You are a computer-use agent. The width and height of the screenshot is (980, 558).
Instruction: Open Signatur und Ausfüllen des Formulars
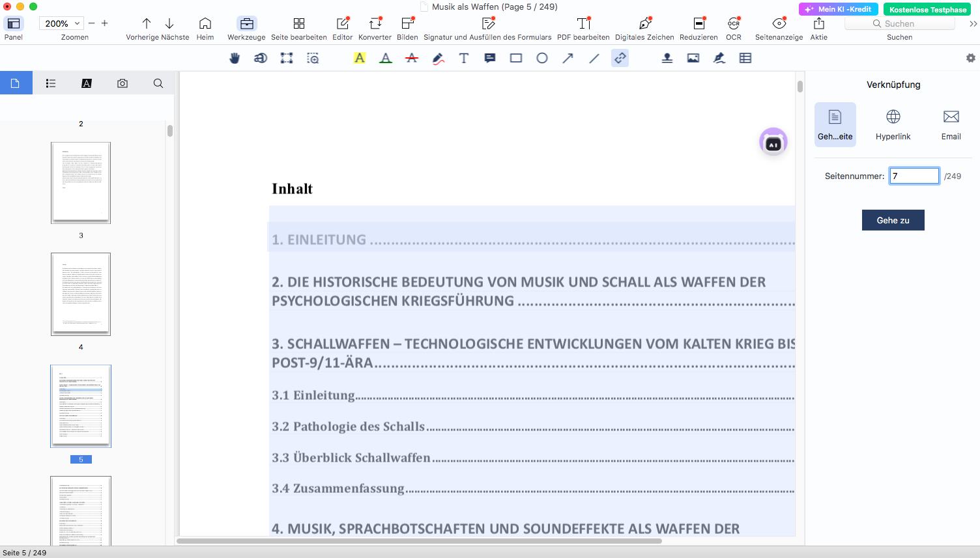pos(488,23)
